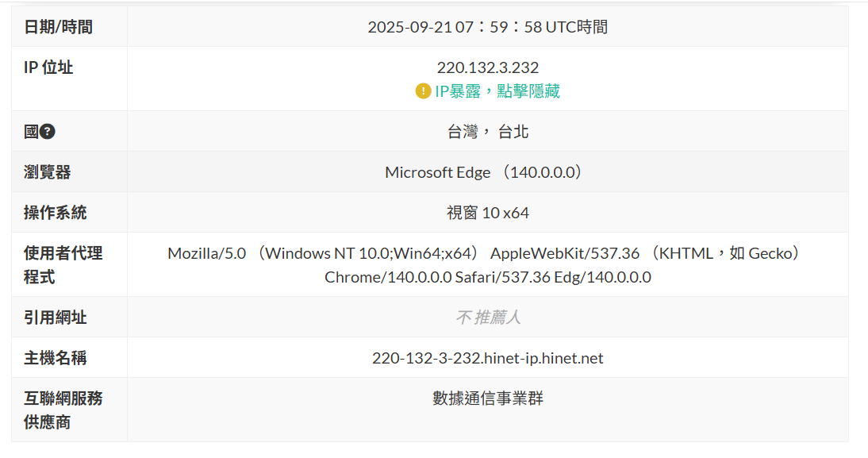Click the IP 位址 row label
The width and height of the screenshot is (868, 458).
(48, 67)
